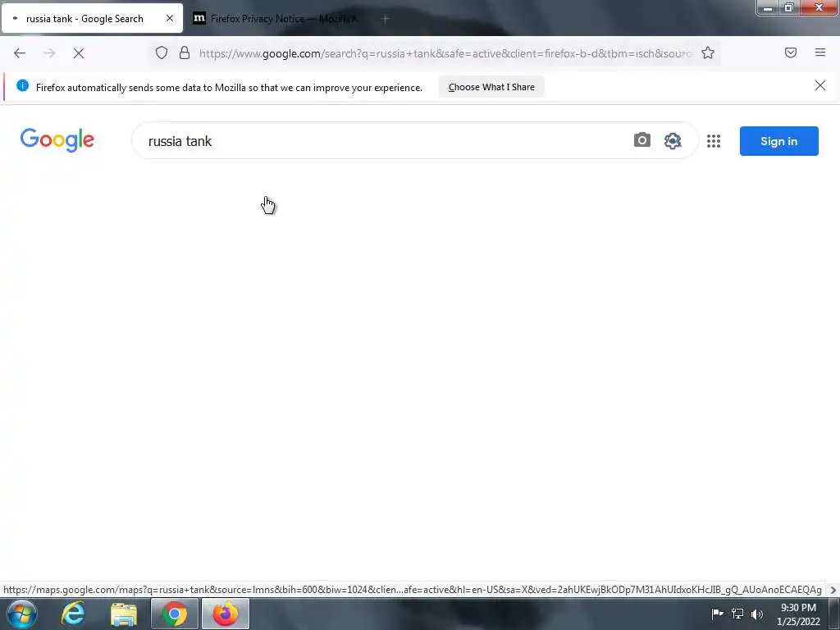Dismiss the Firefox data notification bar
The height and width of the screenshot is (630, 840).
(819, 85)
